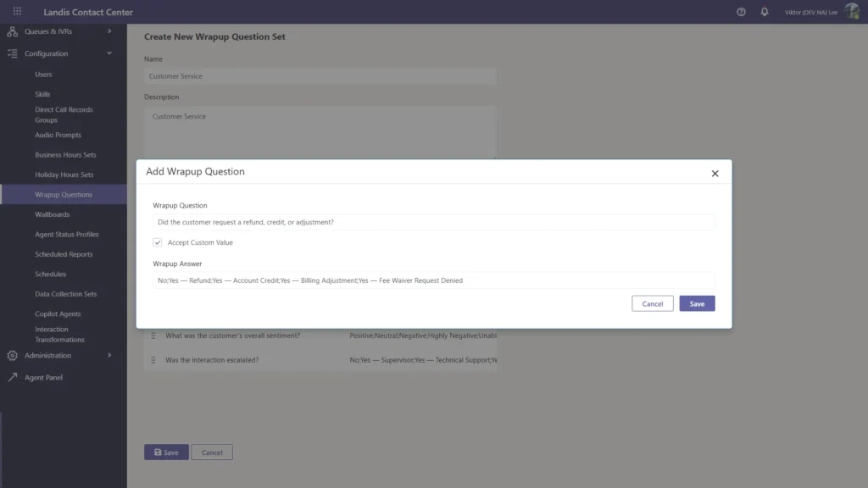
Task: Open Agent Panel link
Action: [x=43, y=377]
